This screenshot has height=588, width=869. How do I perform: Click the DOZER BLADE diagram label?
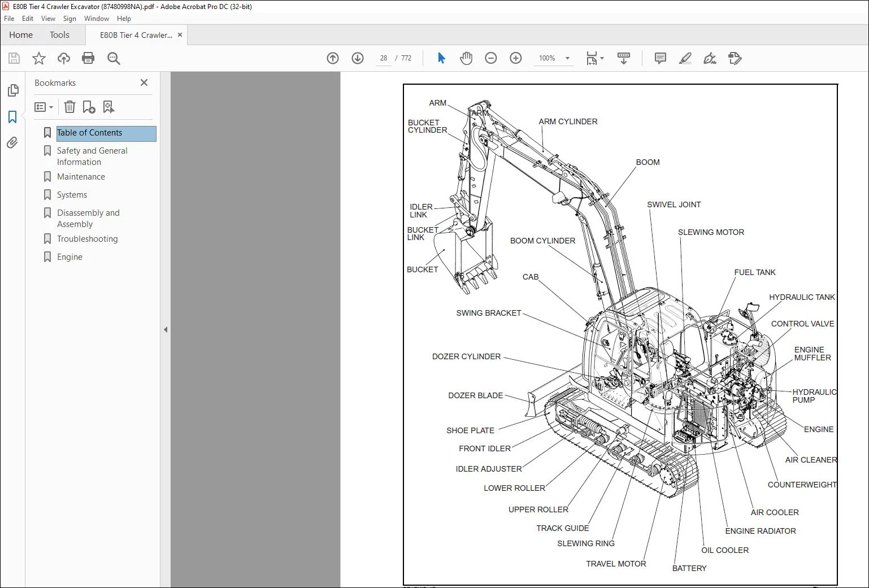click(x=475, y=395)
